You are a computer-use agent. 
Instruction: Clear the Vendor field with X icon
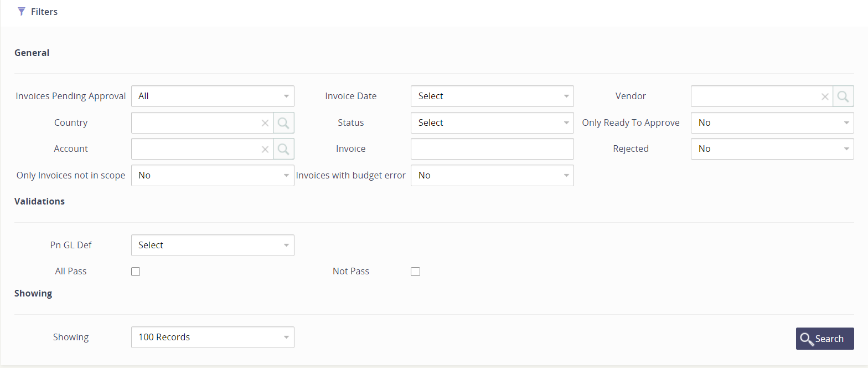825,96
